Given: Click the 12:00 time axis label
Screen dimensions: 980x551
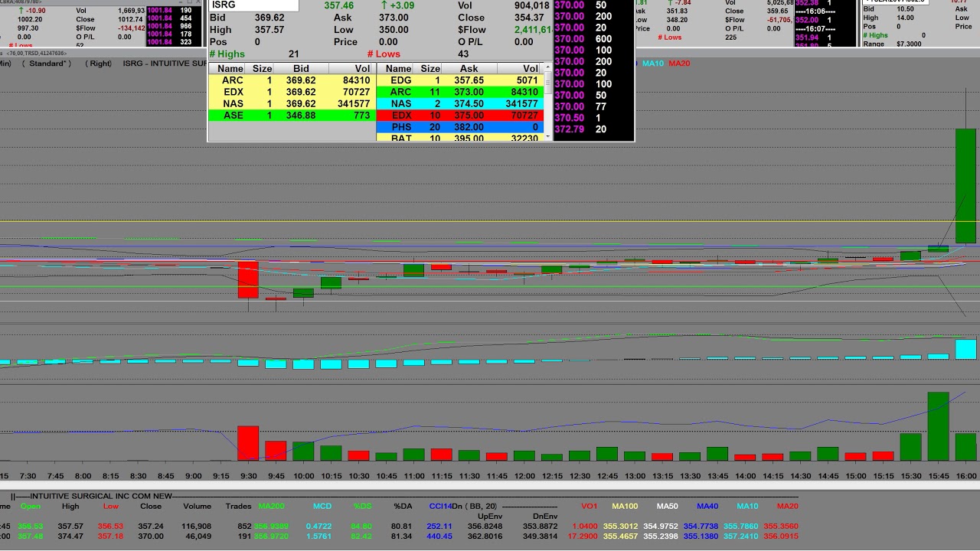Looking at the screenshot, I should pyautogui.click(x=524, y=476).
